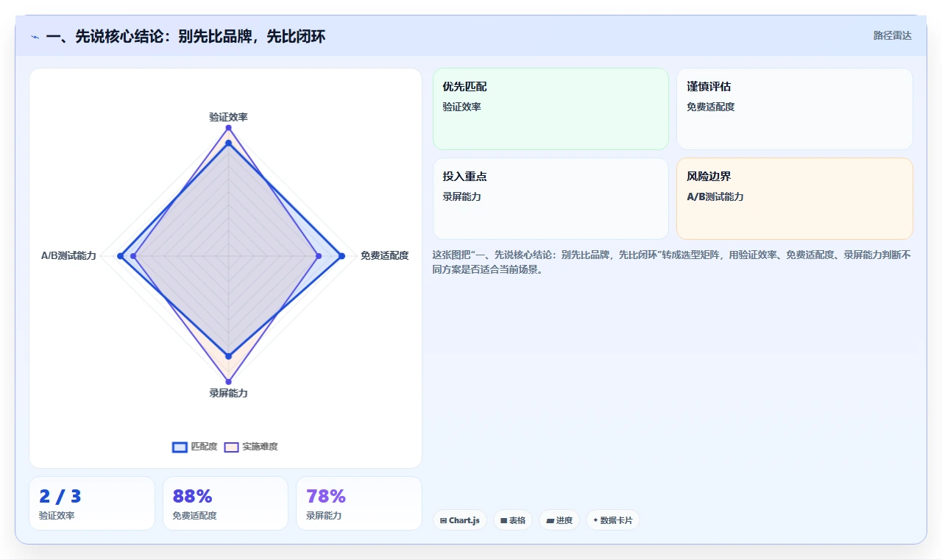Click the 78% 录屏能力 stat card
Viewport: 942px width, 560px height.
coord(359,503)
